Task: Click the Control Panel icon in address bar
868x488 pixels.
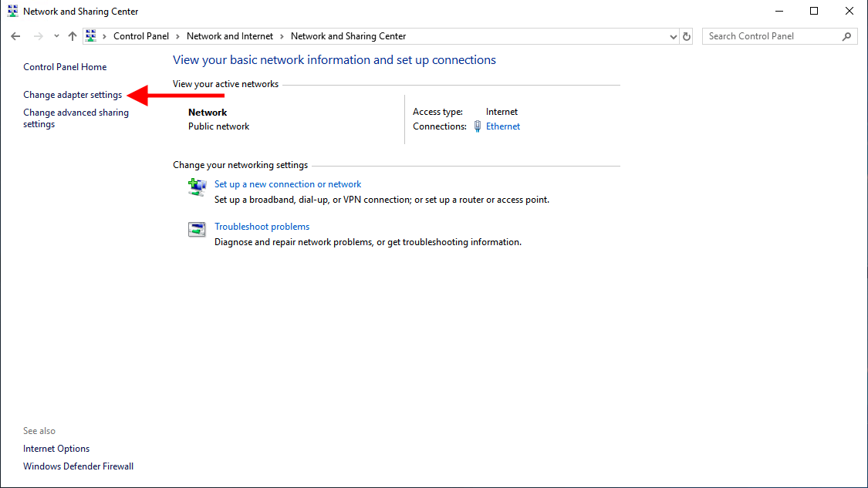Action: (91, 36)
